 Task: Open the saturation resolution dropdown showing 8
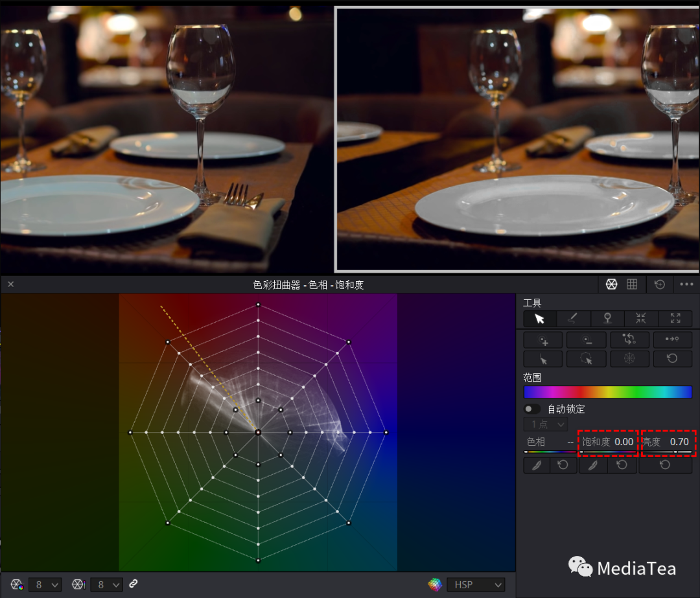point(107,584)
